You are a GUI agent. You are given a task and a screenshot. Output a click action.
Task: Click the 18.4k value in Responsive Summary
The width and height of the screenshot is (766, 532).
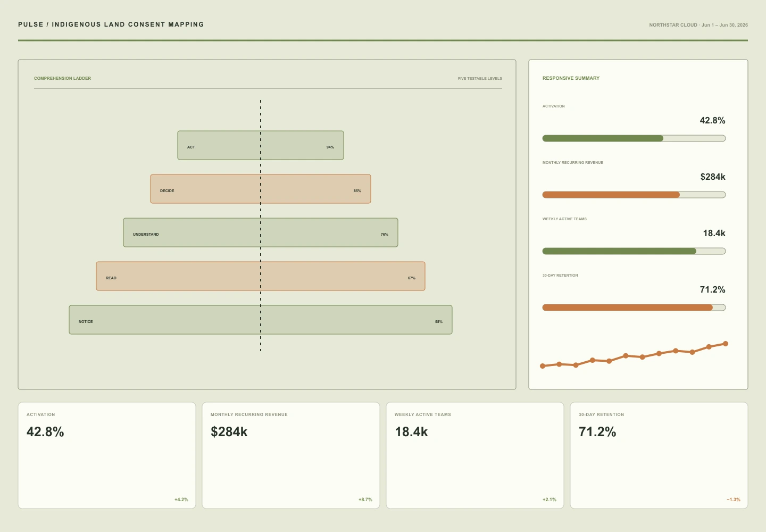pyautogui.click(x=714, y=234)
